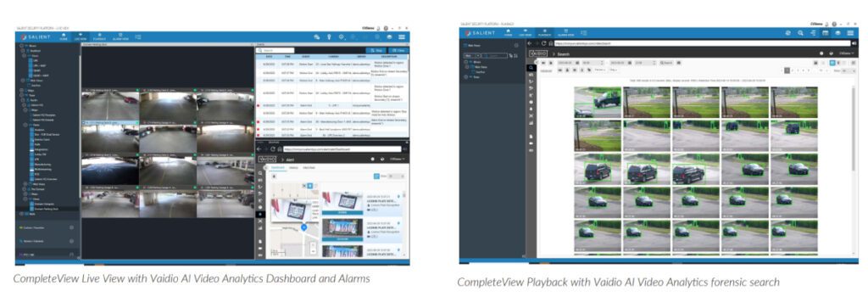Click magnifier icon in Playback window blue header
Screen dimensions: 868x308
click(x=800, y=33)
